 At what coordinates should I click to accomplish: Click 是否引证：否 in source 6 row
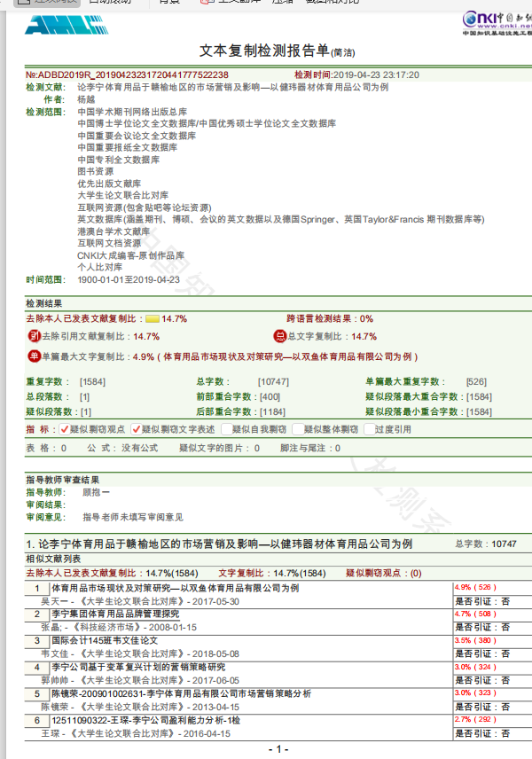(482, 733)
